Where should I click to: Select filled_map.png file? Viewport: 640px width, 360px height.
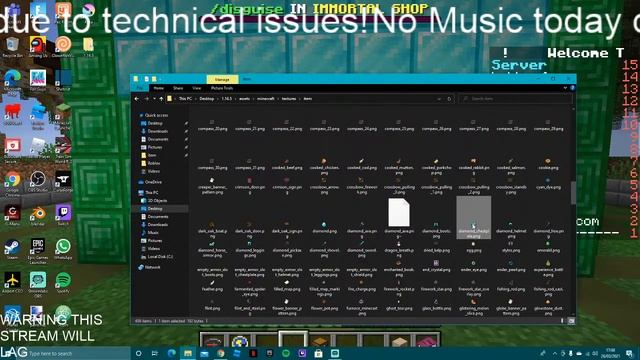(287, 286)
